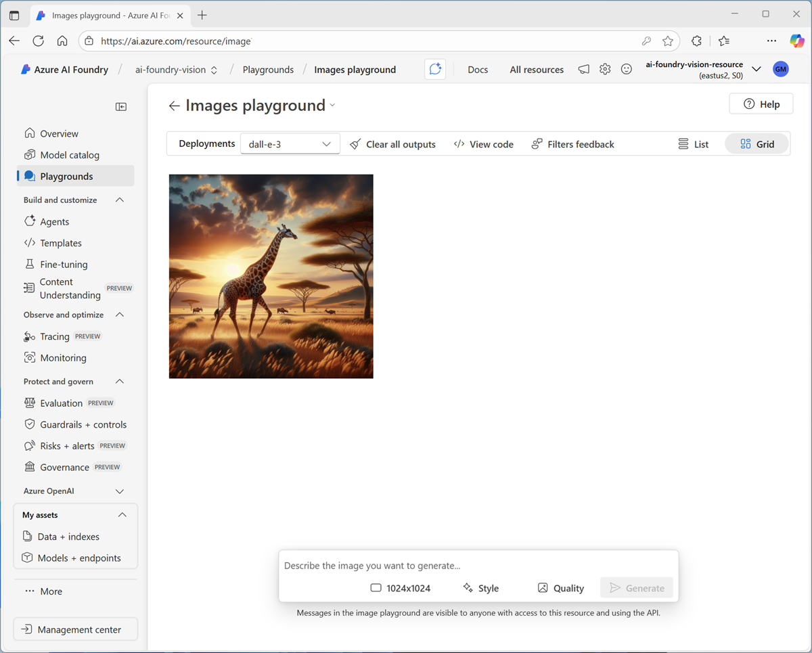Open Model catalog in the sidebar
The height and width of the screenshot is (653, 812).
pyautogui.click(x=69, y=155)
